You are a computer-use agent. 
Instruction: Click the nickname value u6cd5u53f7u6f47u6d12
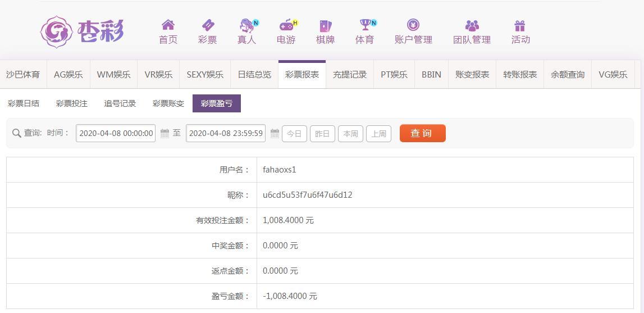(x=308, y=195)
